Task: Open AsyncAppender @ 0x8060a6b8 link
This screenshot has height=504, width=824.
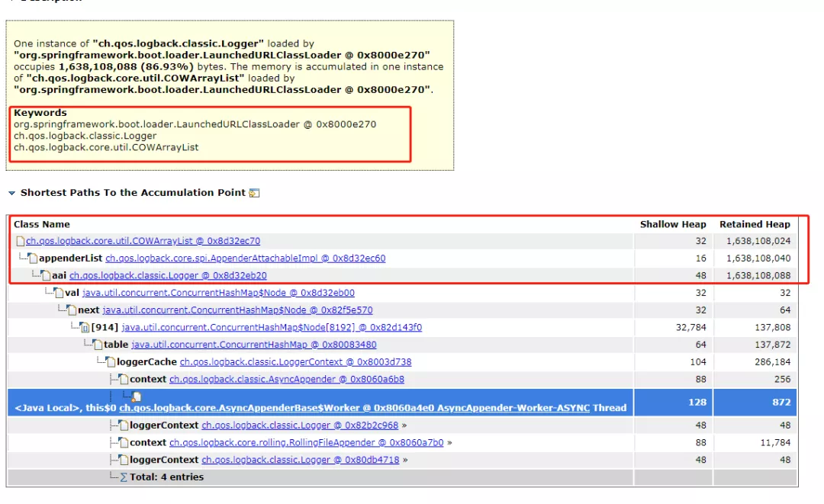Action: tap(286, 380)
